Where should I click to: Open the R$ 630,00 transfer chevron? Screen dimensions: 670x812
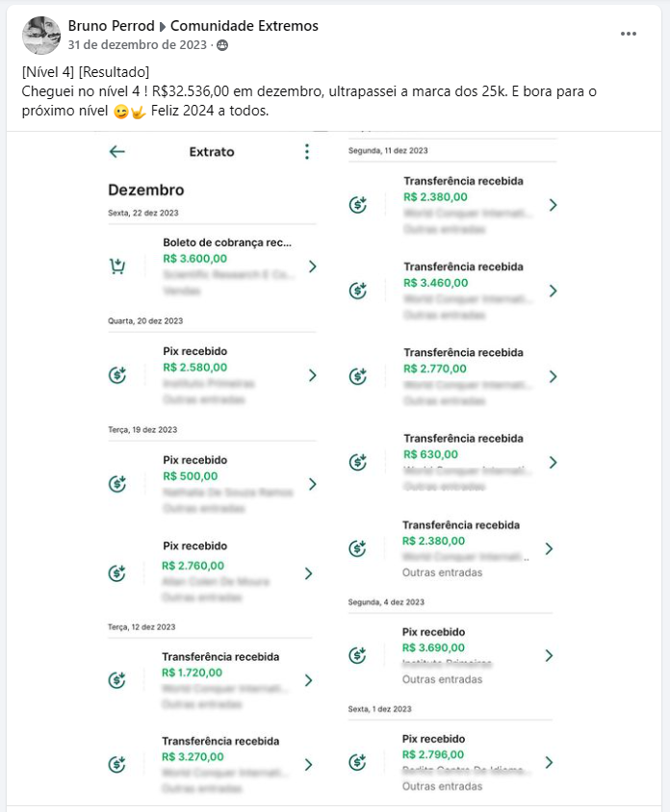[x=553, y=463]
